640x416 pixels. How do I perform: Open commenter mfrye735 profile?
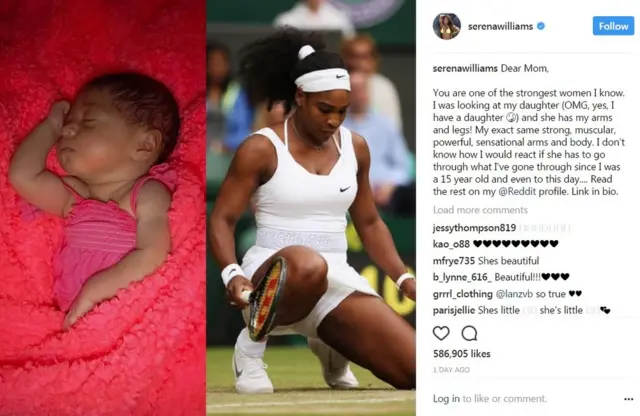[454, 261]
